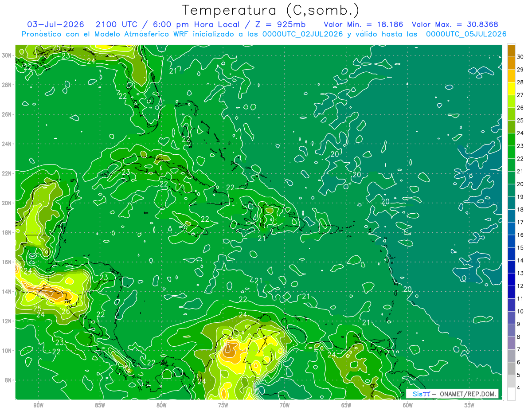Click longitude axis label '60W'

[408, 405]
